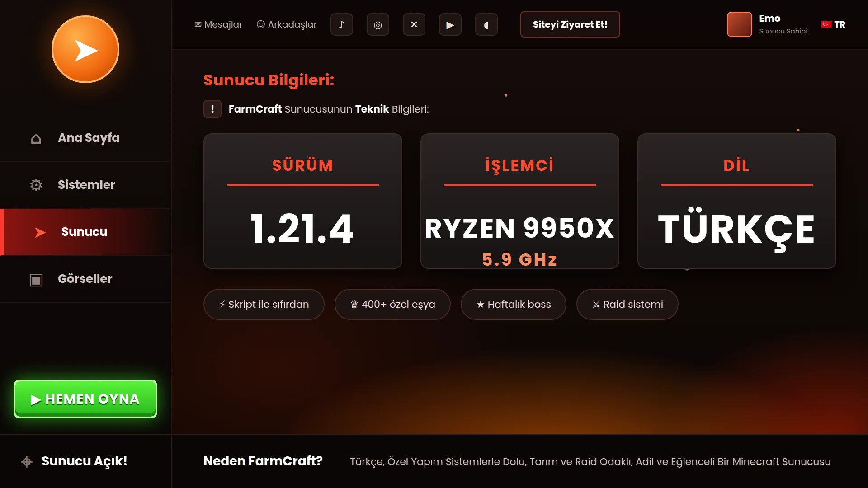Viewport: 868px width, 488px height.
Task: Click the server status icon near Sunucu Açık
Action: click(x=27, y=461)
